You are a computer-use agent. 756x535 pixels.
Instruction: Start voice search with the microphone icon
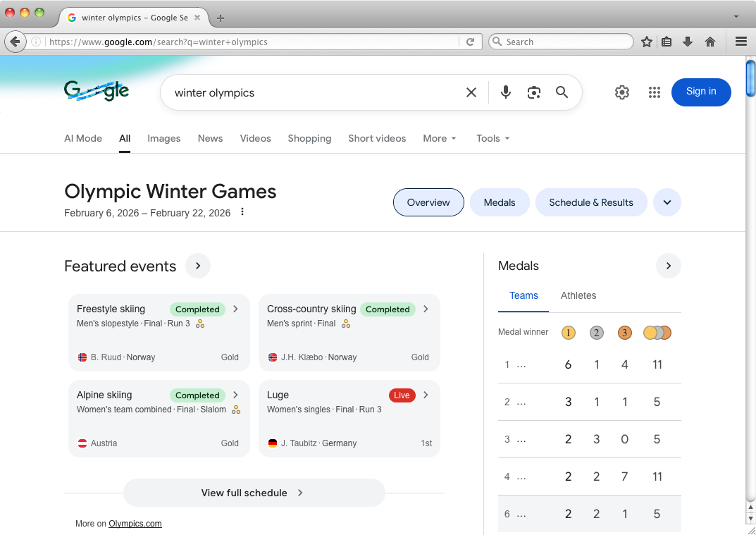coord(505,92)
